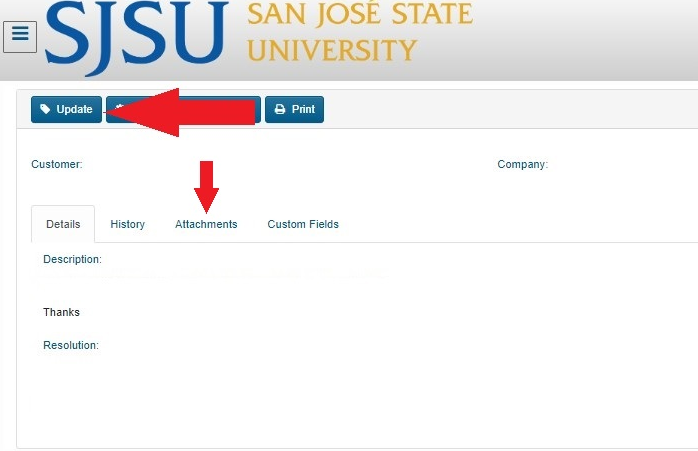Click the small red arrow above Attachments
This screenshot has height=451, width=698.
click(207, 185)
